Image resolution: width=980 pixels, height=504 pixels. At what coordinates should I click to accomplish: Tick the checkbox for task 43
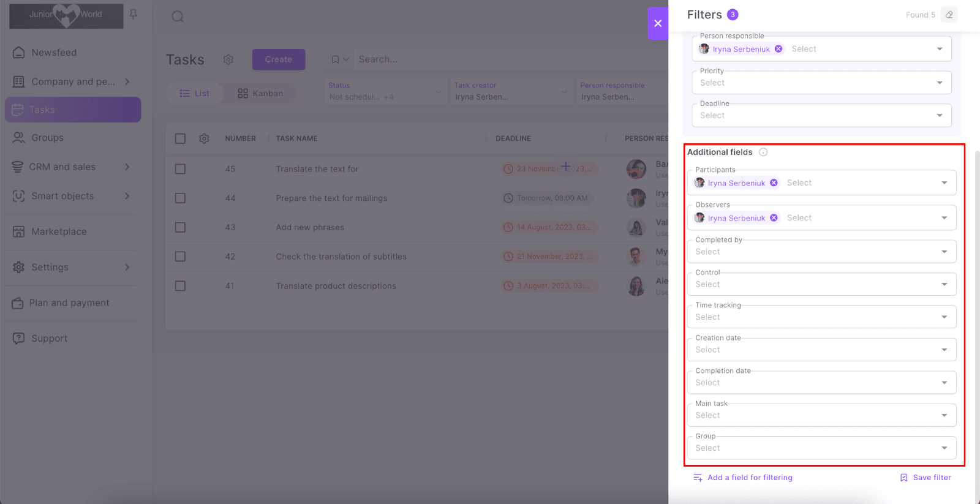[x=180, y=227]
